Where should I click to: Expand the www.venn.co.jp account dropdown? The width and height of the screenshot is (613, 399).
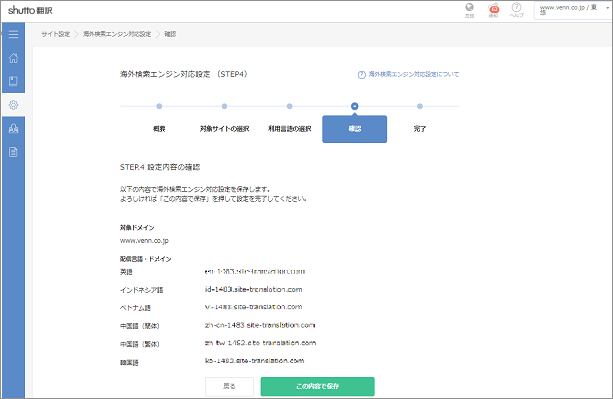(573, 10)
